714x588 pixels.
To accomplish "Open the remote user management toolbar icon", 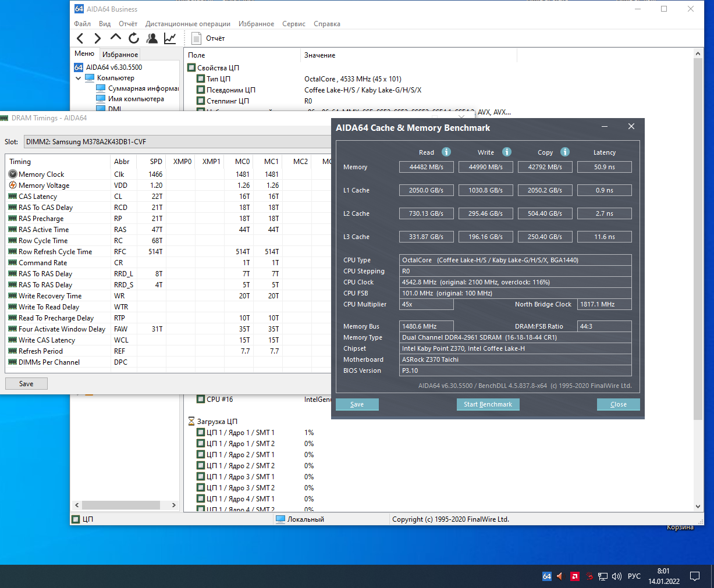I will coord(152,38).
